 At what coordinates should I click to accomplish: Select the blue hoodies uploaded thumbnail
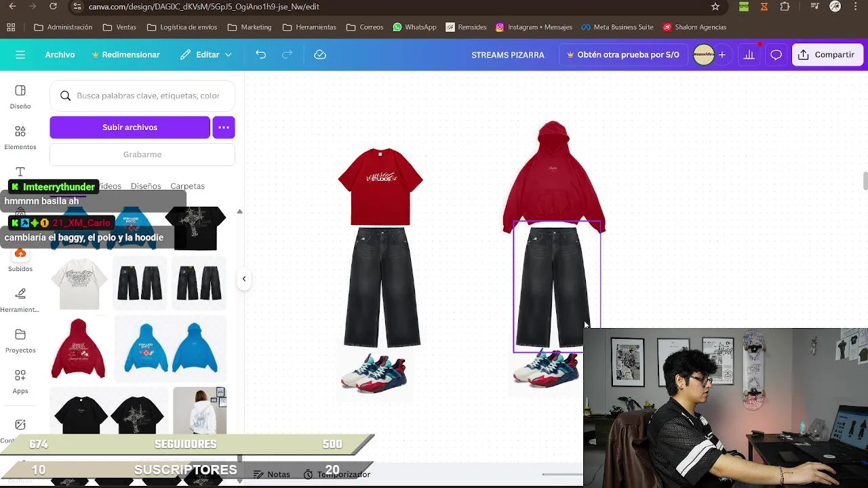(170, 348)
